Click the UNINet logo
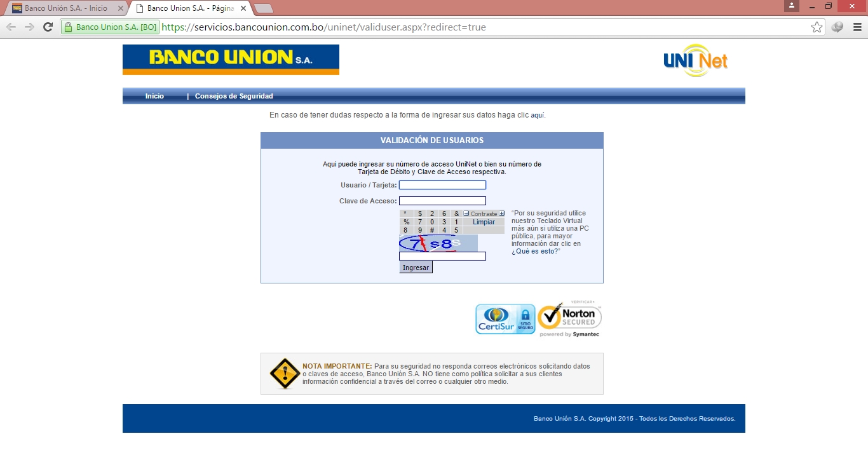Viewport: 868px width, 462px height. (695, 60)
